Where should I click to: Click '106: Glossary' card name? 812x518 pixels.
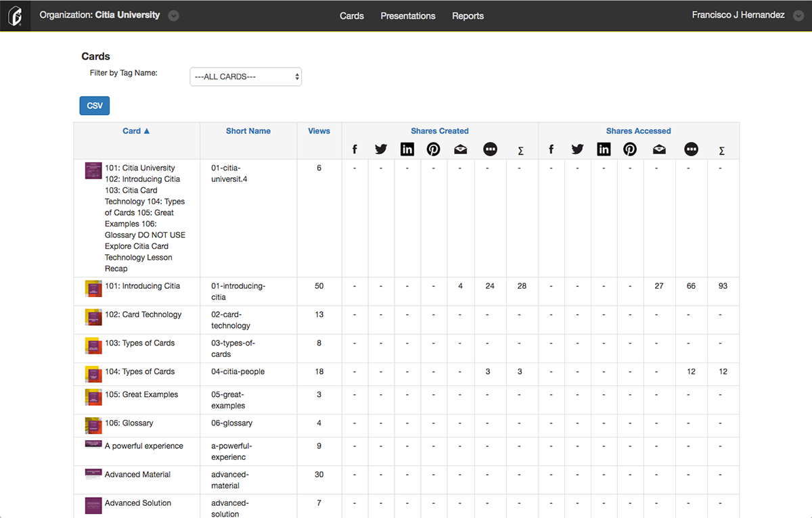(x=129, y=423)
